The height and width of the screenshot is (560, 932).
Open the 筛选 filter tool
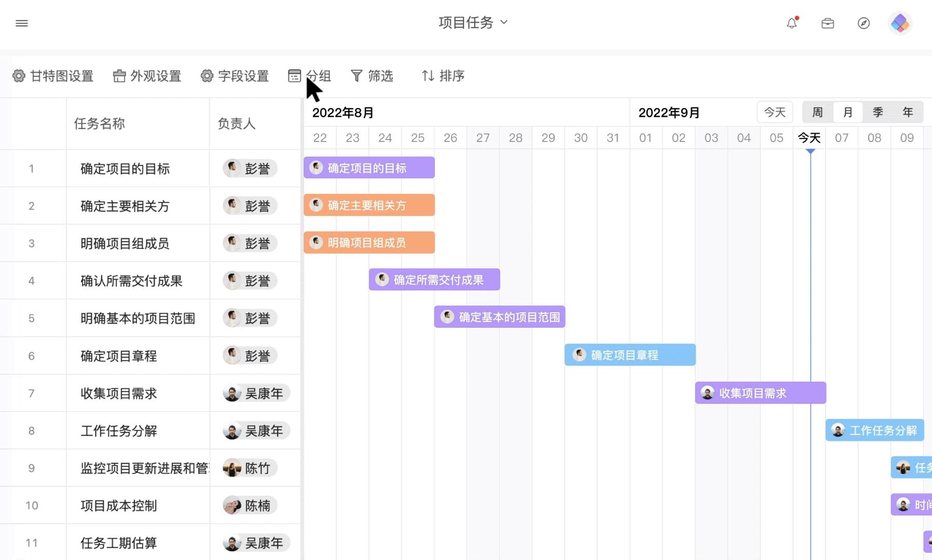click(x=372, y=76)
